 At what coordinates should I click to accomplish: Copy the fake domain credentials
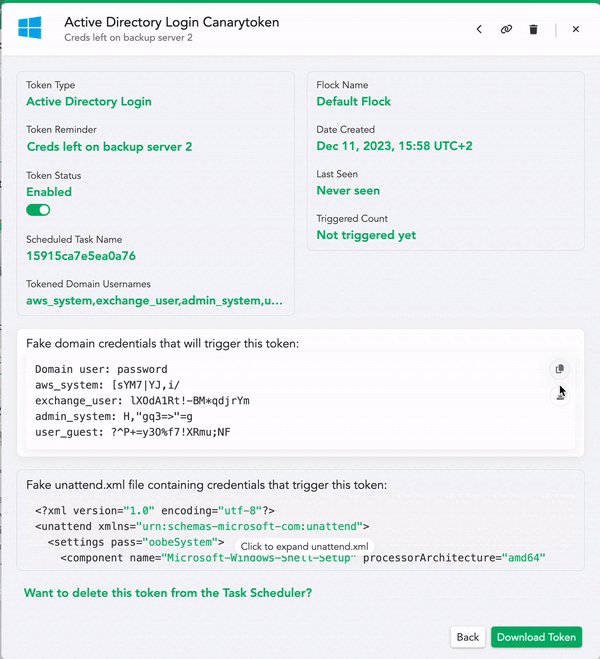(x=560, y=369)
